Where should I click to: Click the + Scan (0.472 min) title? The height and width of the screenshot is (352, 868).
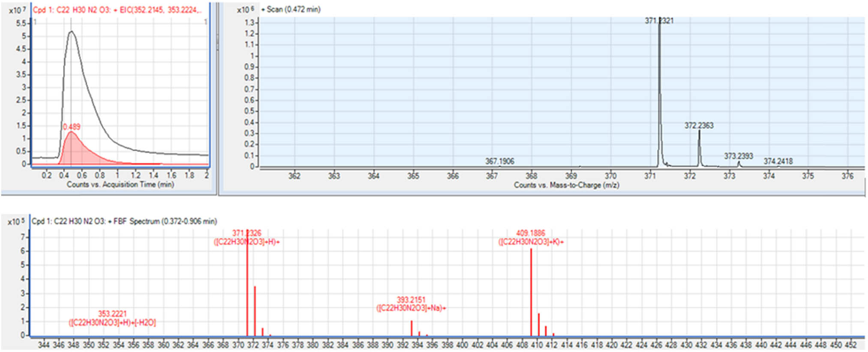point(291,9)
